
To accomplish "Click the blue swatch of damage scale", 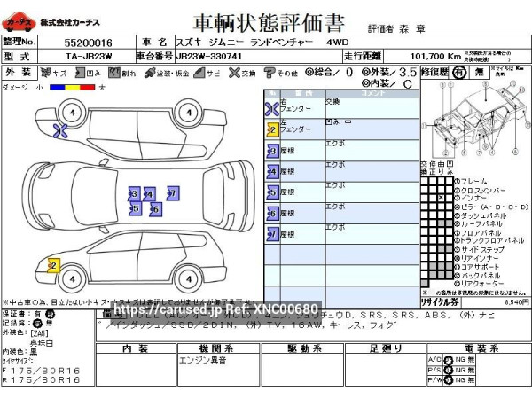I will pyautogui.click(x=58, y=88).
